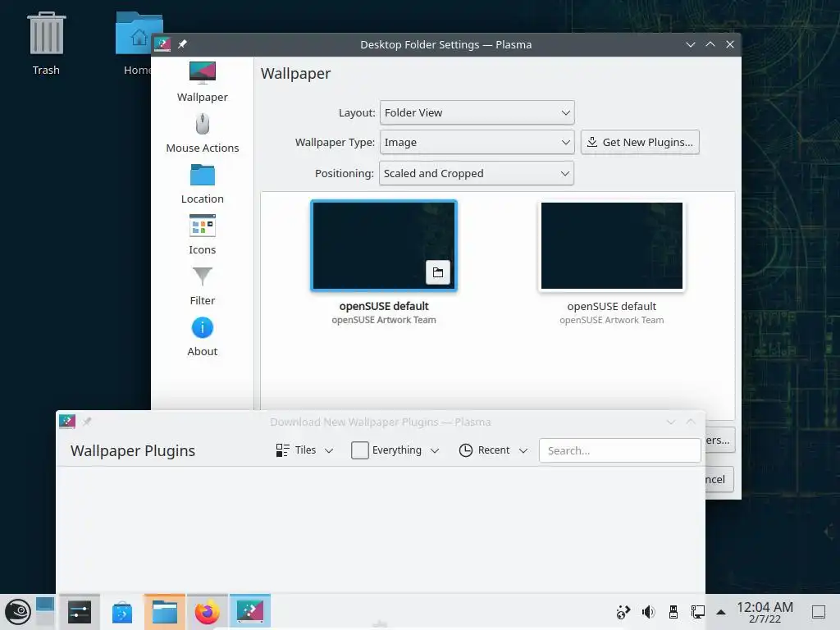Open the audio volume tray icon
Screen dimensions: 840x630
[x=648, y=612]
